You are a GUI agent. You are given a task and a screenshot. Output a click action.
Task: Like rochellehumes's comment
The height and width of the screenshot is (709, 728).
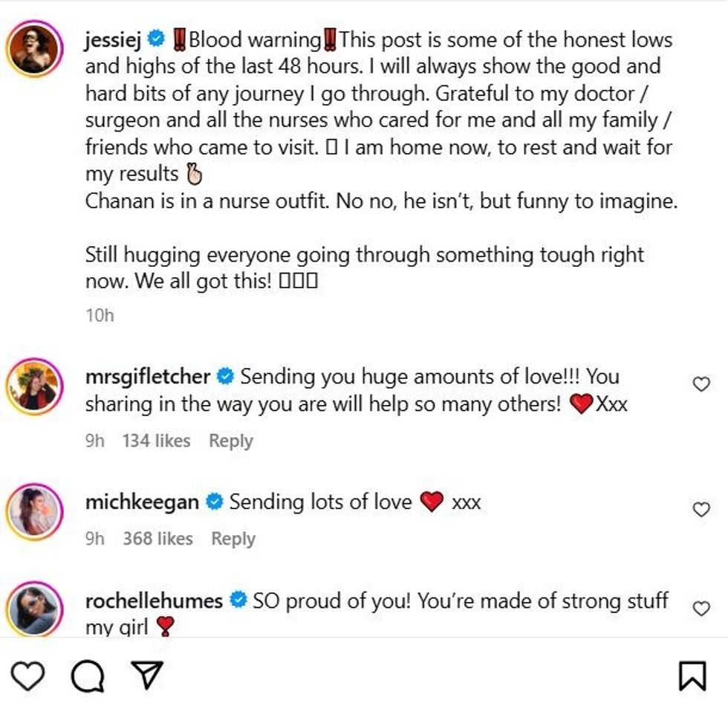click(701, 609)
